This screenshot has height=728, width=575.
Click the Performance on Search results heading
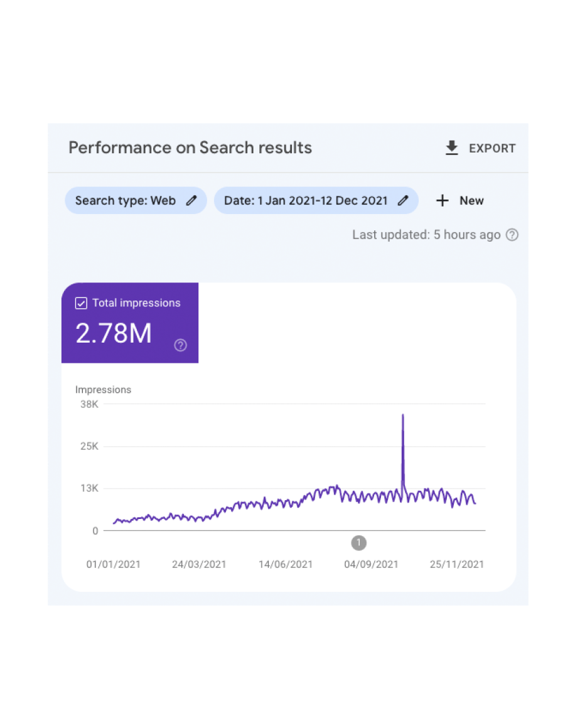190,147
